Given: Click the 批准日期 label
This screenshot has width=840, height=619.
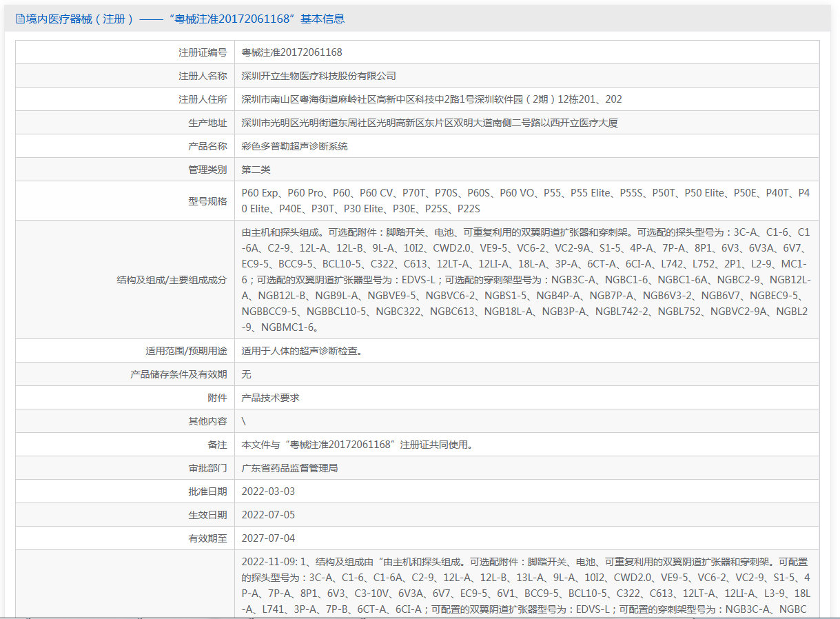Looking at the screenshot, I should coord(207,491).
